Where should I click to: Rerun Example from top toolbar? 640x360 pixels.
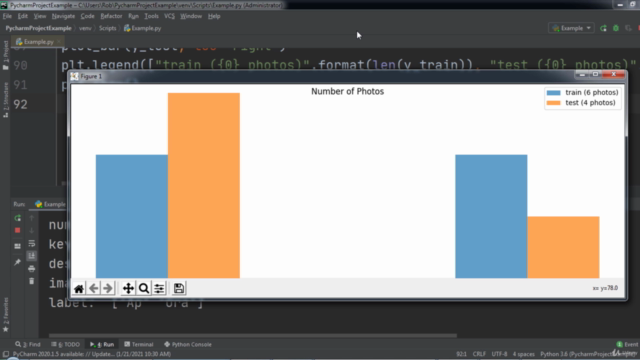click(x=603, y=28)
